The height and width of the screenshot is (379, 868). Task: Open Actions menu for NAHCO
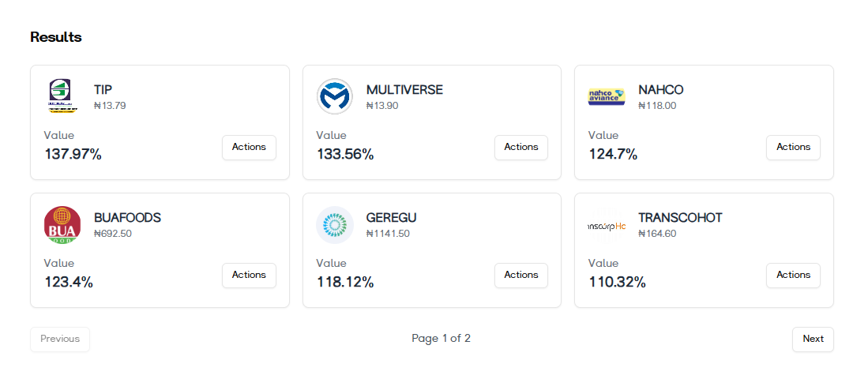coord(793,148)
